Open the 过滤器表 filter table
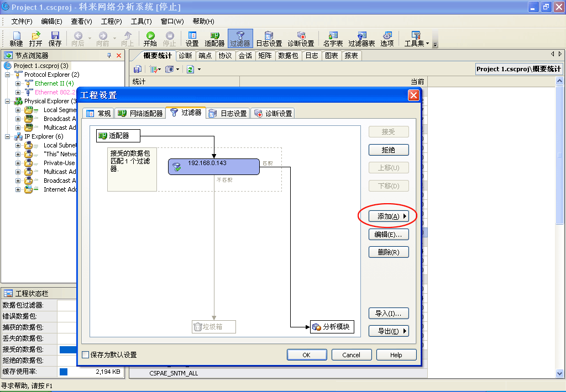The image size is (566, 392). 361,38
